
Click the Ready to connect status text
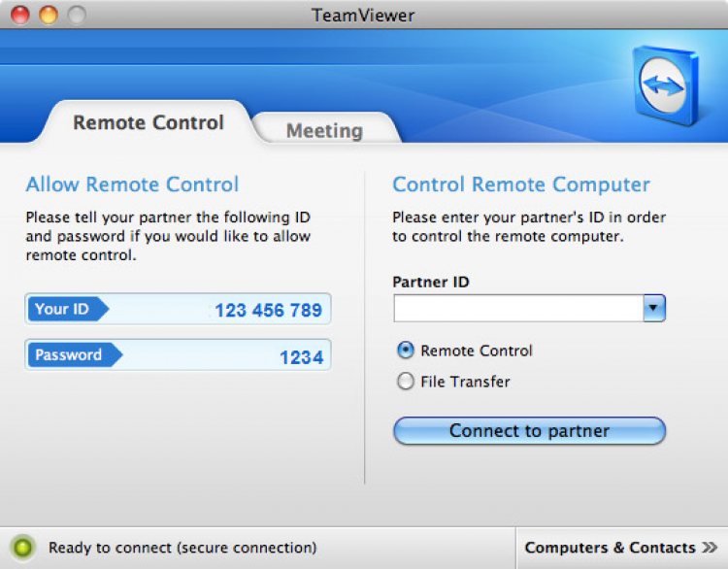[x=182, y=548]
